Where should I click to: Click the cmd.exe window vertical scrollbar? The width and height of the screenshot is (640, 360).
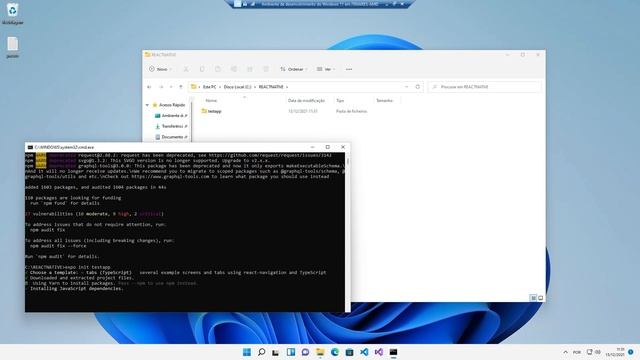[348, 232]
